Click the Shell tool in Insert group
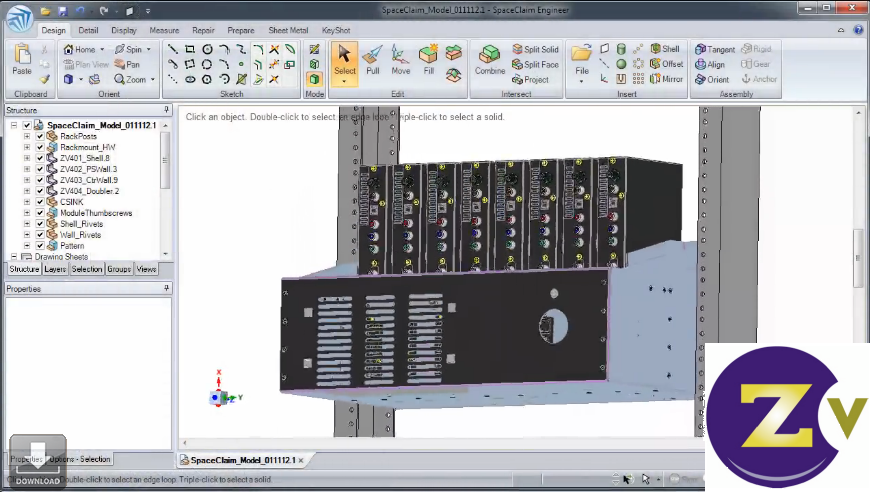 (663, 49)
